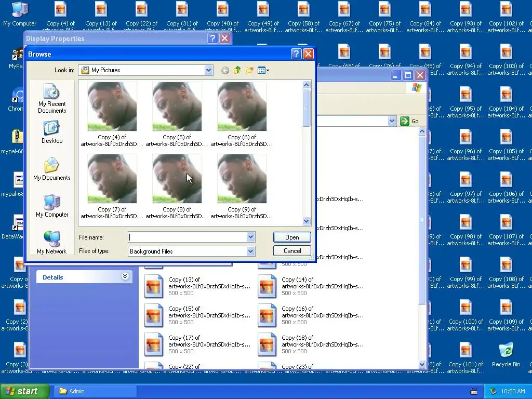Select My Computer in Browse places bar

[x=52, y=206]
